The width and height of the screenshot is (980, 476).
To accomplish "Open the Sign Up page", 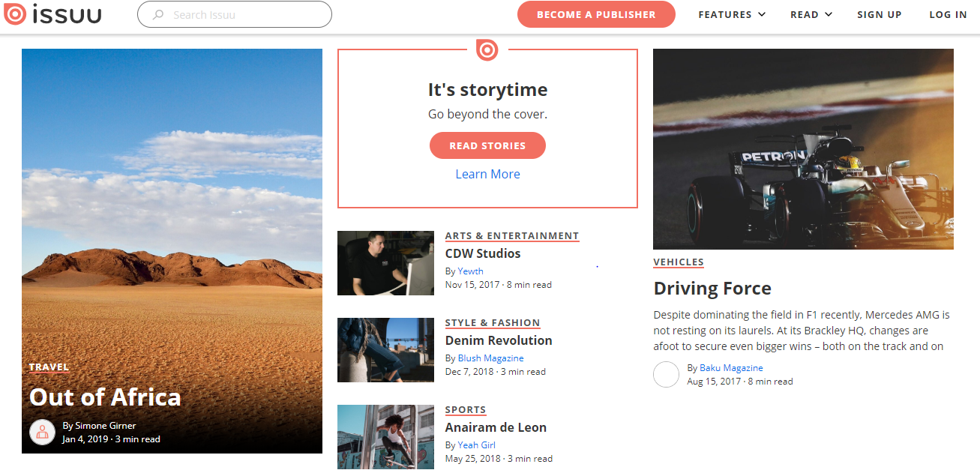I will point(880,14).
